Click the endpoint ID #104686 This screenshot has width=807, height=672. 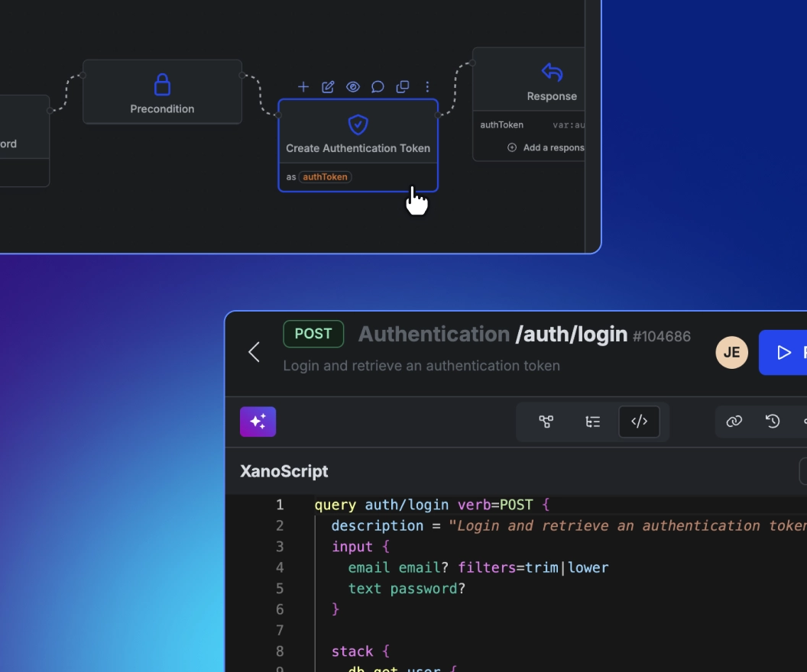[x=662, y=336]
